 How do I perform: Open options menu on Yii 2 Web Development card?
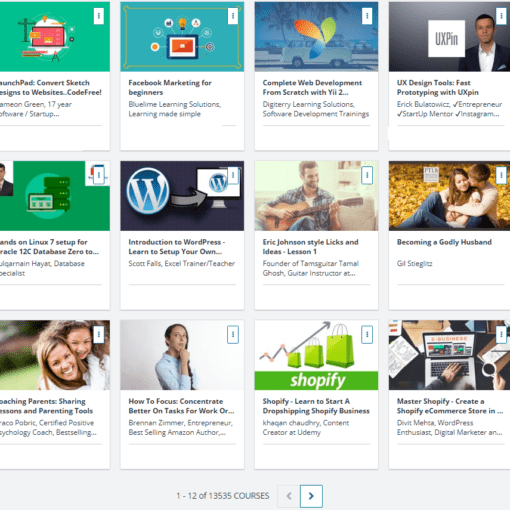(x=367, y=16)
